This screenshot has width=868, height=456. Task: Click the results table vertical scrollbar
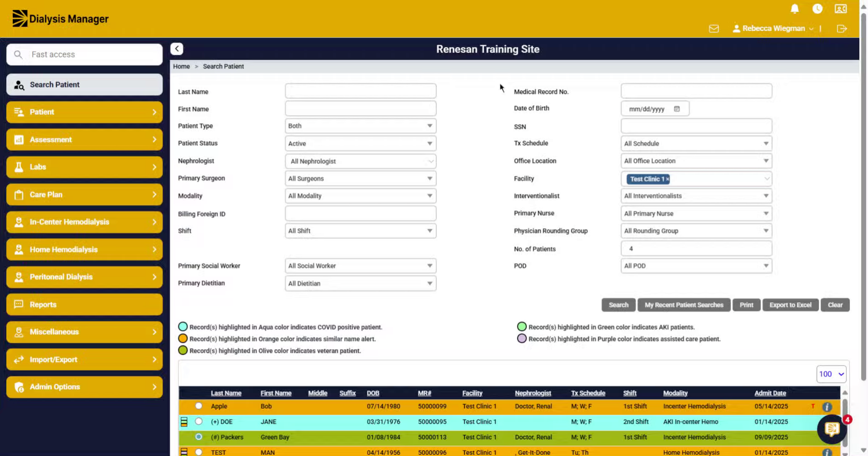tap(845, 423)
